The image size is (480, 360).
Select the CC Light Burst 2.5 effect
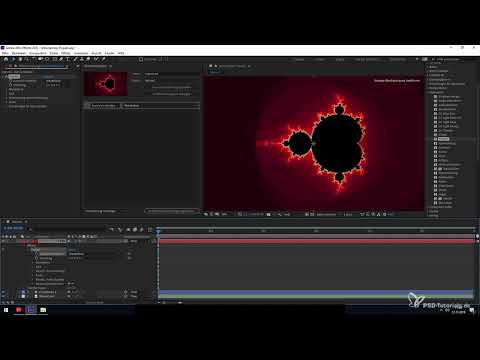[x=449, y=118]
